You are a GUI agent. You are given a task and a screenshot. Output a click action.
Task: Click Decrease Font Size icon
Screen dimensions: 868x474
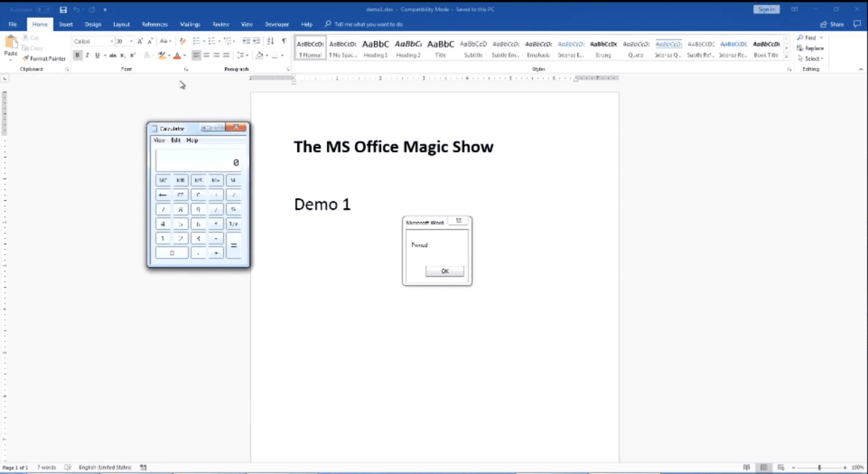click(150, 41)
